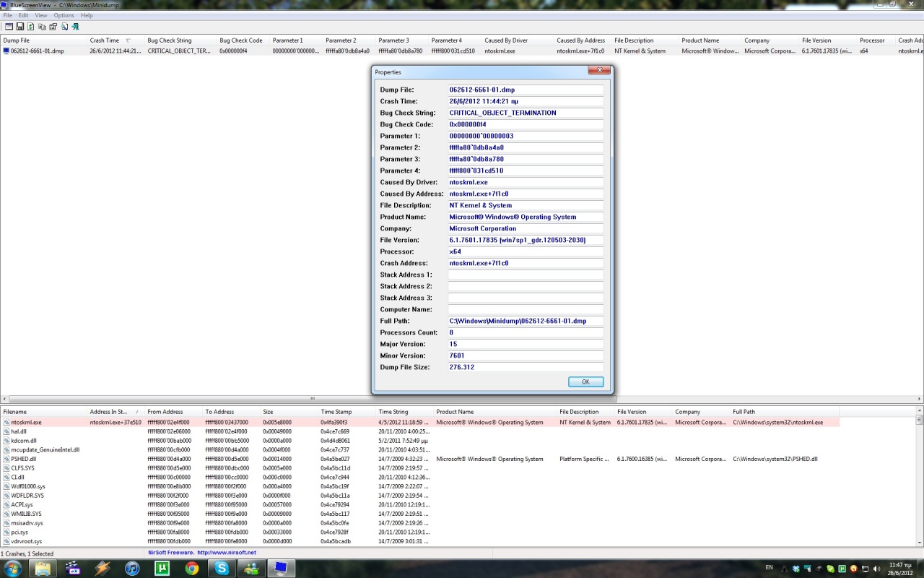Sort by Caused By Driver column header
This screenshot has height=578, width=924.
(x=518, y=40)
